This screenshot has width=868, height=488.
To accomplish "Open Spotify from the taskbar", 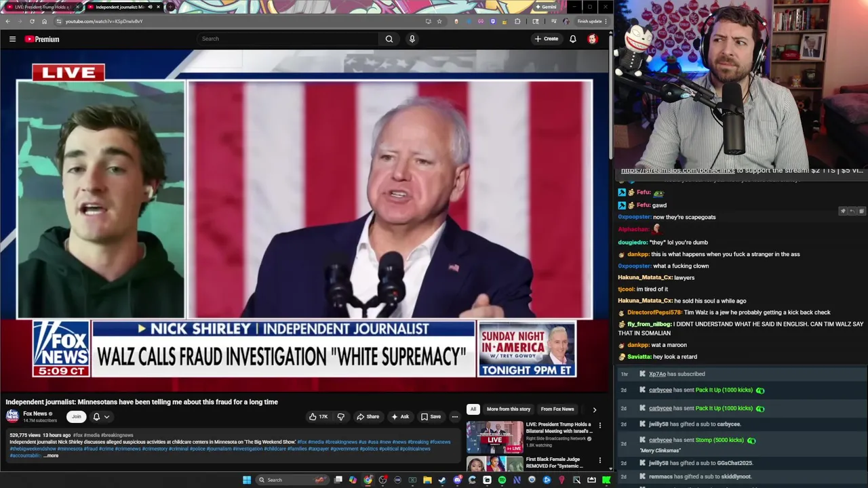I will [x=502, y=480].
